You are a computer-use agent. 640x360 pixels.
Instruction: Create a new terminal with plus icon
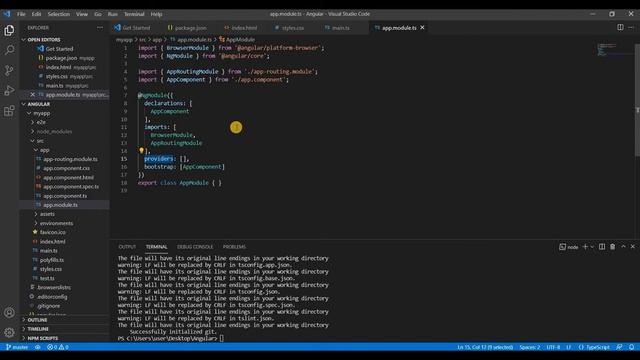(585, 247)
